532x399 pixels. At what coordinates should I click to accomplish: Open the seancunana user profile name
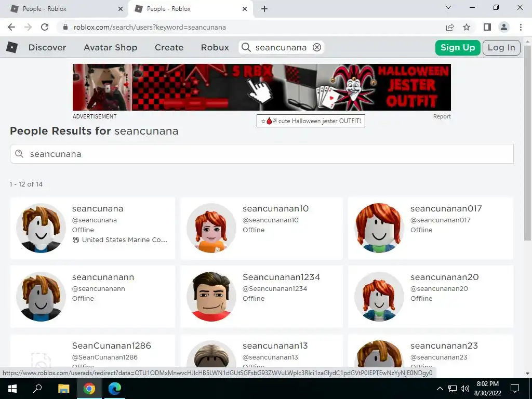(x=98, y=209)
